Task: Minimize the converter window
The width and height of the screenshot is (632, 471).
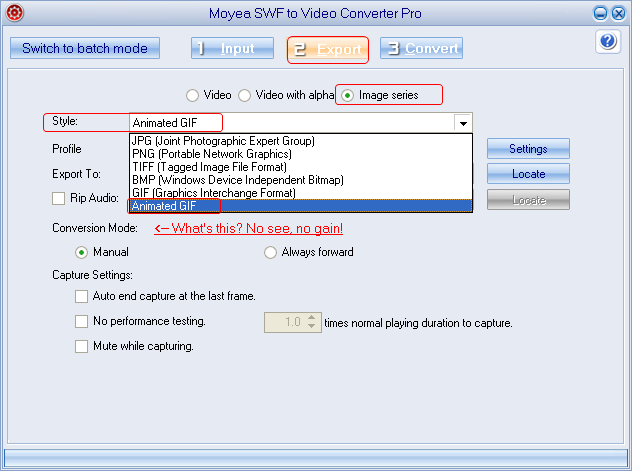Action: 600,14
